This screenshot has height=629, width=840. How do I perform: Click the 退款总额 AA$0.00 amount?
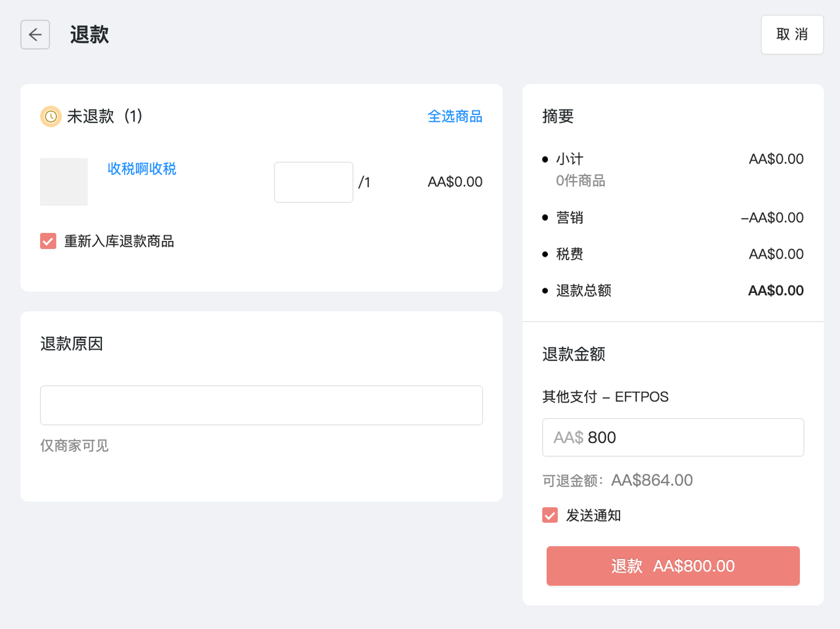tap(776, 290)
